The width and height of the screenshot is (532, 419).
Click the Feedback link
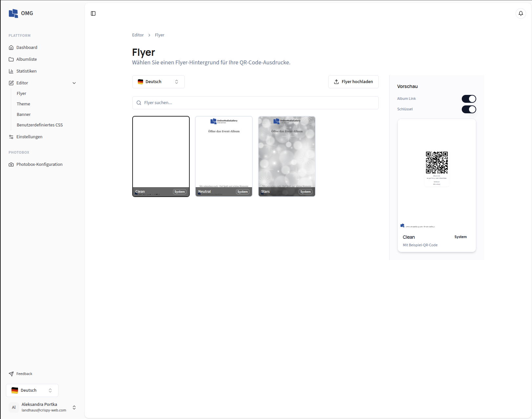click(x=24, y=374)
